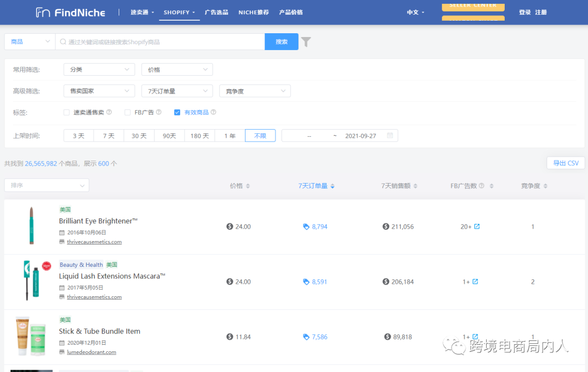Expand the 分类 dropdown

point(99,70)
